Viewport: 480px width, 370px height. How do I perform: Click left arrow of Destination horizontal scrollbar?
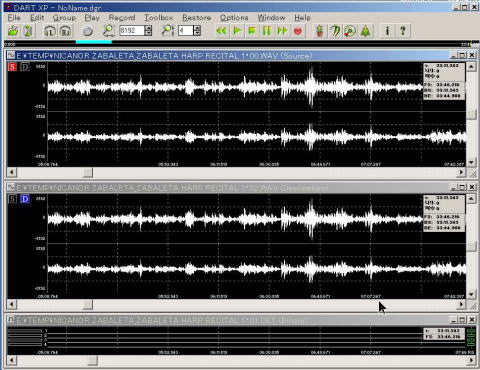(x=12, y=304)
